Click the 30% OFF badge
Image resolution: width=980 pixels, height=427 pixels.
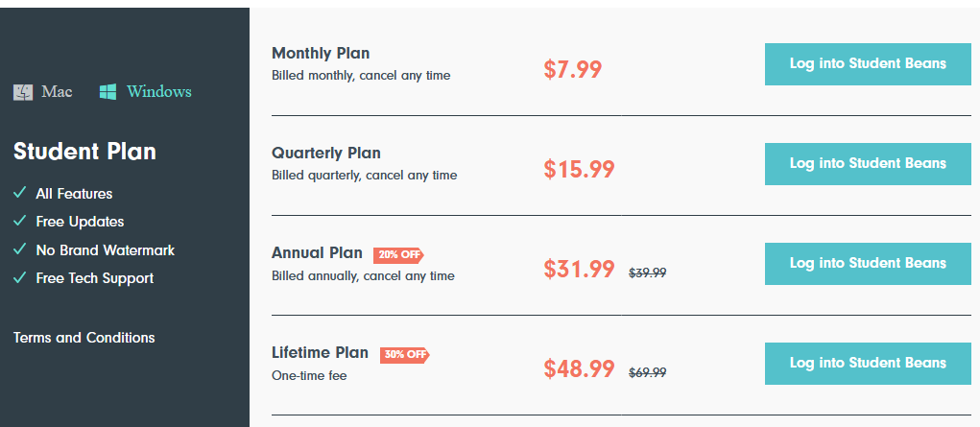coord(404,354)
